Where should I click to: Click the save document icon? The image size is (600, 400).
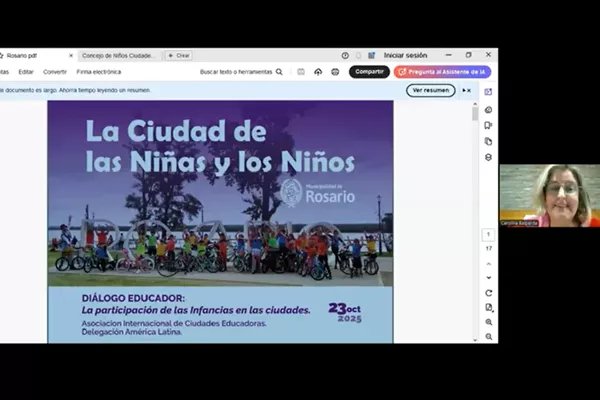pos(301,72)
